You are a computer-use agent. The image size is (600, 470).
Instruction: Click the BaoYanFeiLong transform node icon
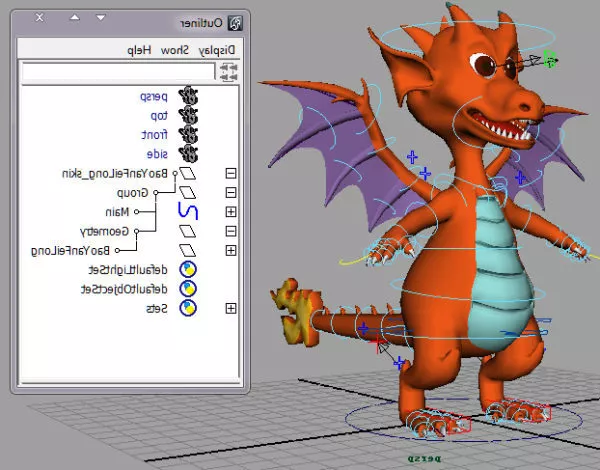click(188, 250)
